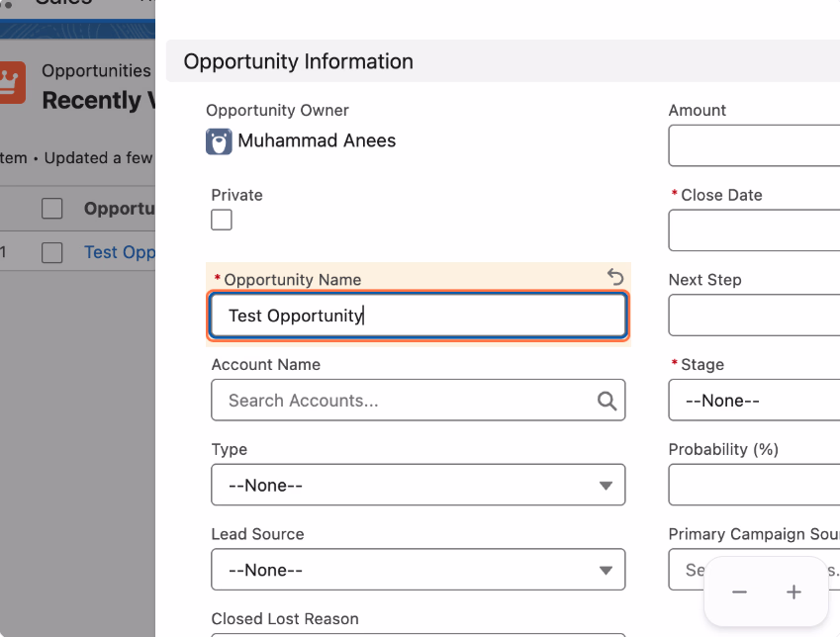Click the zoom out minus button
Image resolution: width=840 pixels, height=637 pixels.
tap(739, 592)
